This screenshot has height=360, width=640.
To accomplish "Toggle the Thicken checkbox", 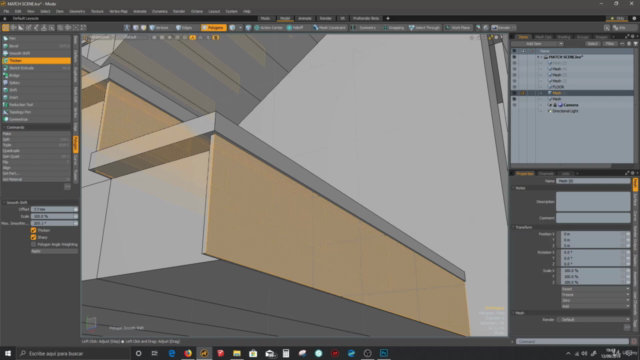I will click(33, 230).
